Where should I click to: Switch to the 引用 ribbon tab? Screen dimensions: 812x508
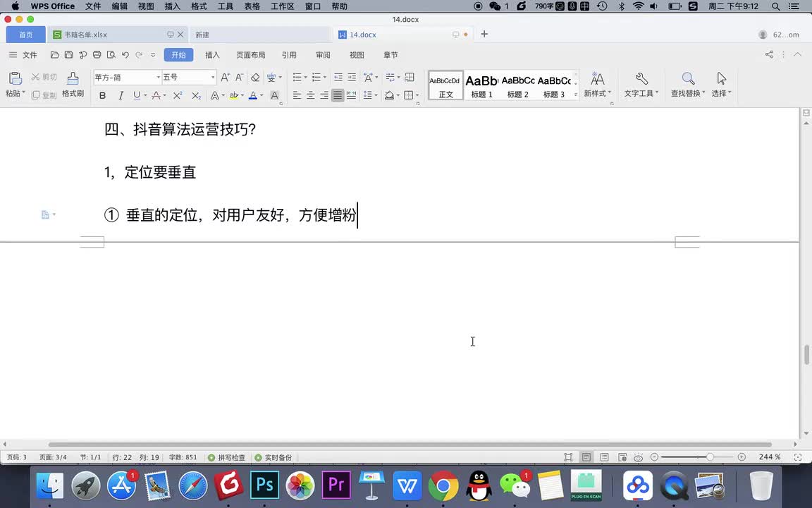[x=289, y=55]
